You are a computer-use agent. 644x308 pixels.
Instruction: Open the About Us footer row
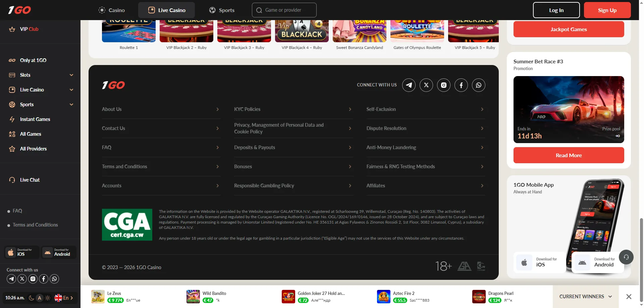(x=161, y=109)
